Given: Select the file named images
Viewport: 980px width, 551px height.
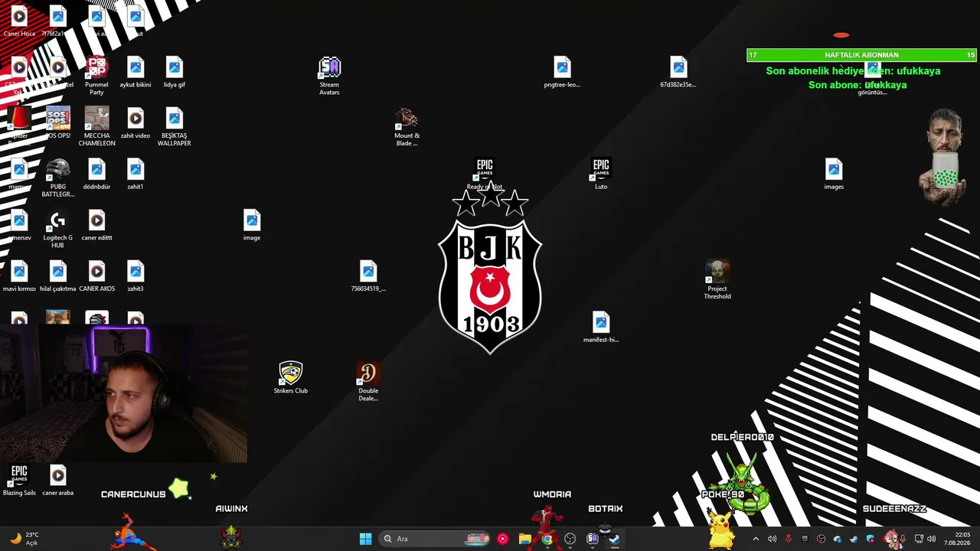Looking at the screenshot, I should [x=834, y=174].
